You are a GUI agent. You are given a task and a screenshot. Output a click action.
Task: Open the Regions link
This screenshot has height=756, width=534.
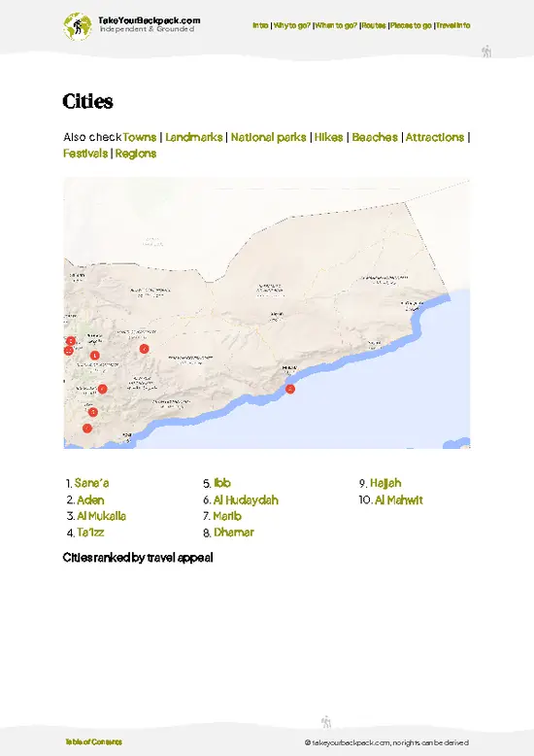pos(136,154)
